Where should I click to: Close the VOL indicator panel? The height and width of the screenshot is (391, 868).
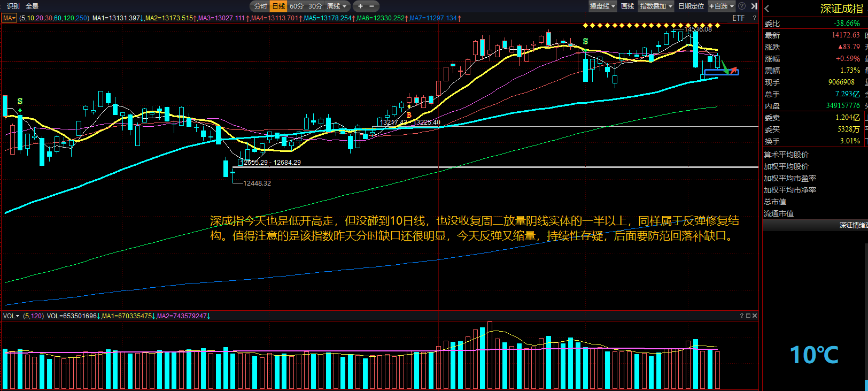[x=755, y=316]
